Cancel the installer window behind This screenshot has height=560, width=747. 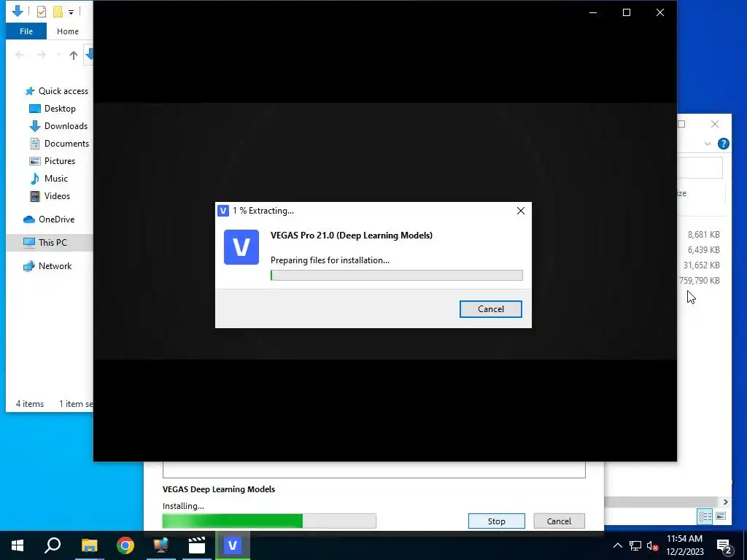click(559, 521)
